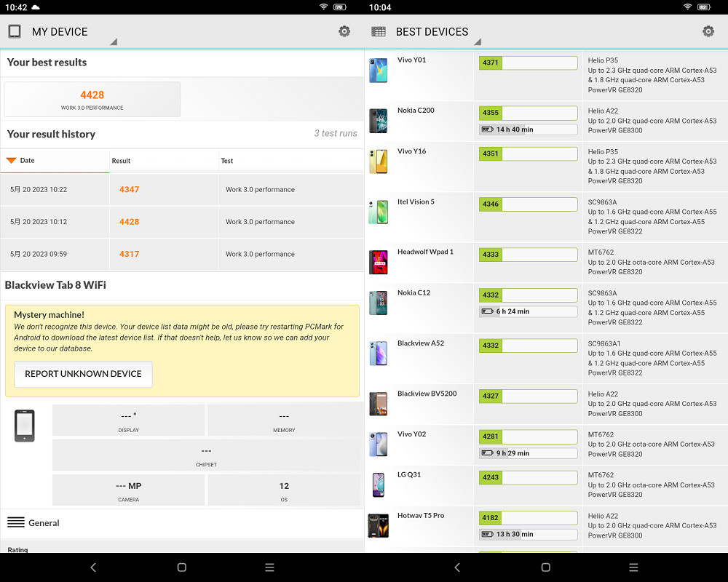Tap the OS 12 spec tile
This screenshot has width=728, height=582.
click(x=284, y=490)
